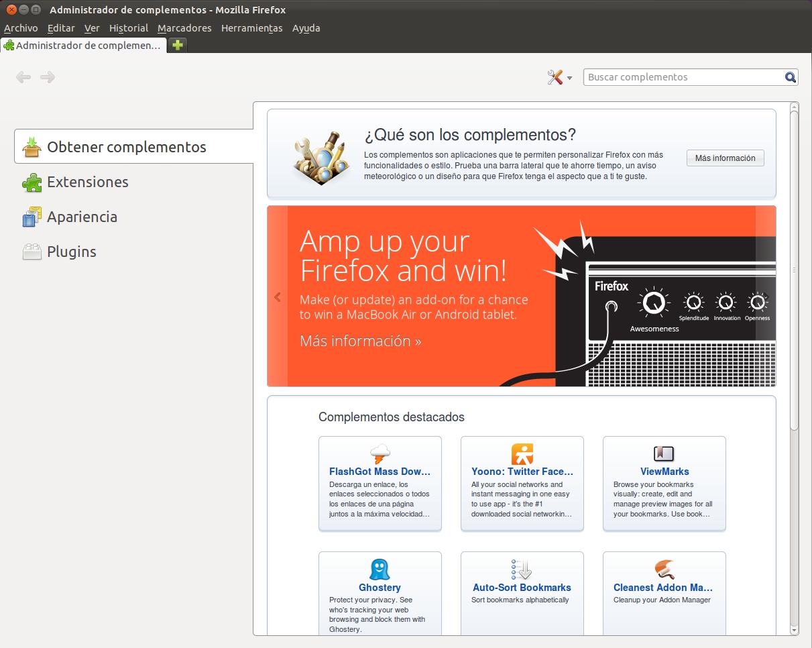Click the FlashGot Mass Downloader icon
Viewport: 812px width, 648px height.
(x=380, y=454)
